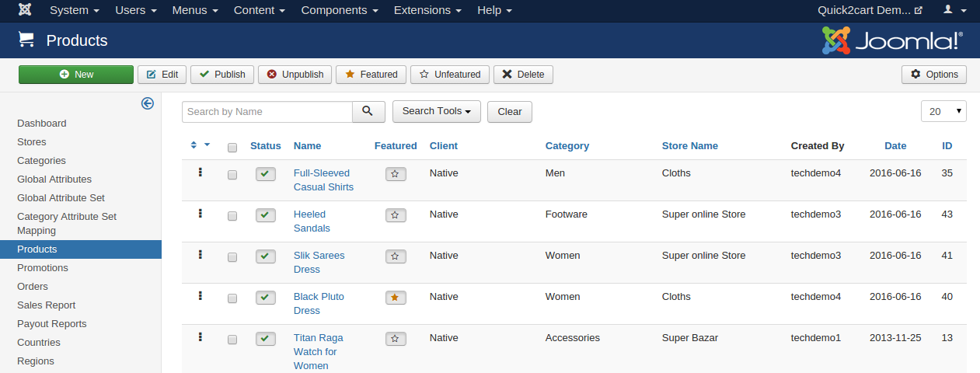
Task: Check the Titan Raga Watch row checkbox
Action: [x=232, y=340]
